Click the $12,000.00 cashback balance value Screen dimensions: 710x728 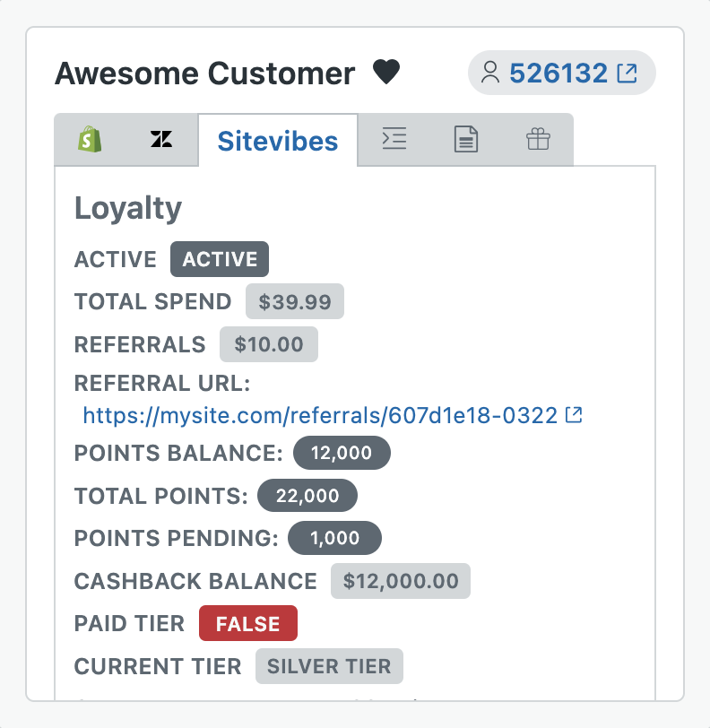(x=401, y=581)
